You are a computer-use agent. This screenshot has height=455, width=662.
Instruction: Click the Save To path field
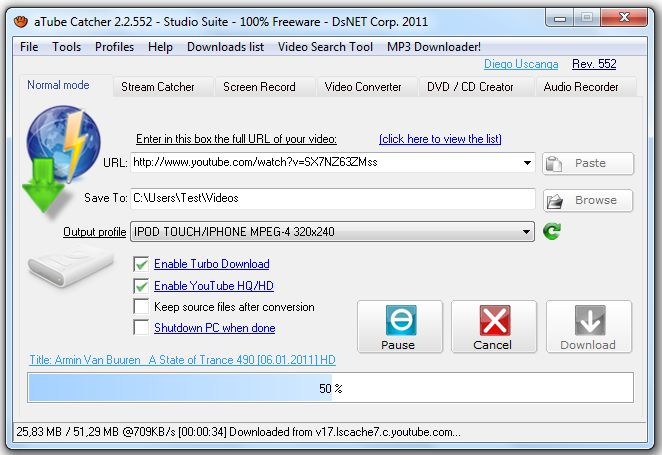(333, 199)
